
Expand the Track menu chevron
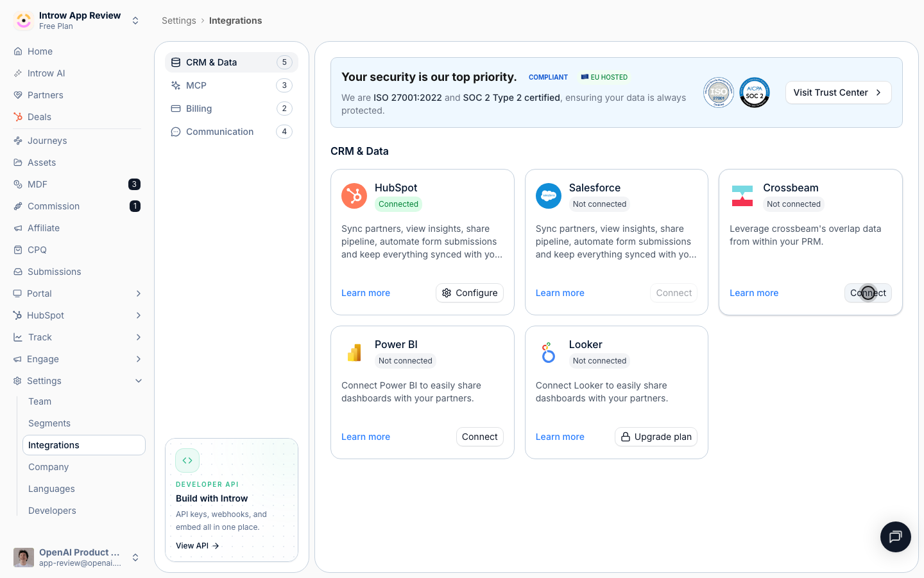click(139, 337)
